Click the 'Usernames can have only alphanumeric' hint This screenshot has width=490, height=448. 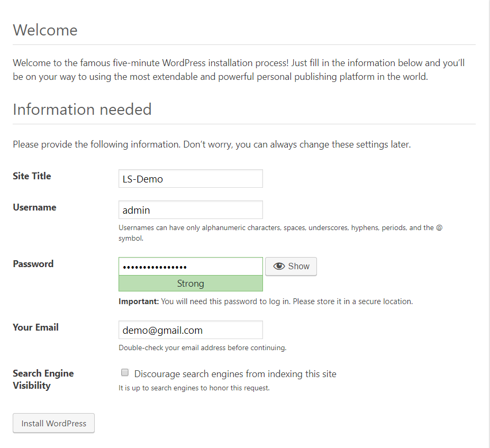pos(280,233)
